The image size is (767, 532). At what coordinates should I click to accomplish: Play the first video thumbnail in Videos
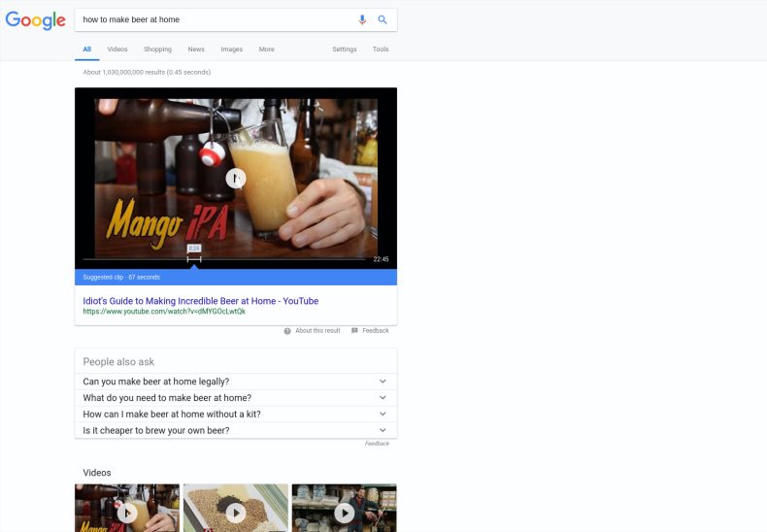(x=127, y=512)
